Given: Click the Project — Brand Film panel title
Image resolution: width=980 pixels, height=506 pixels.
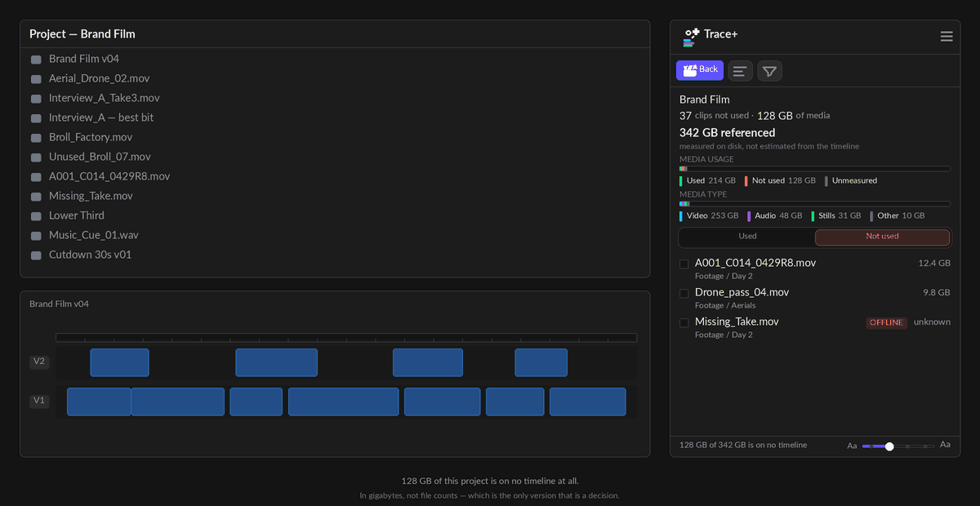Looking at the screenshot, I should 82,34.
